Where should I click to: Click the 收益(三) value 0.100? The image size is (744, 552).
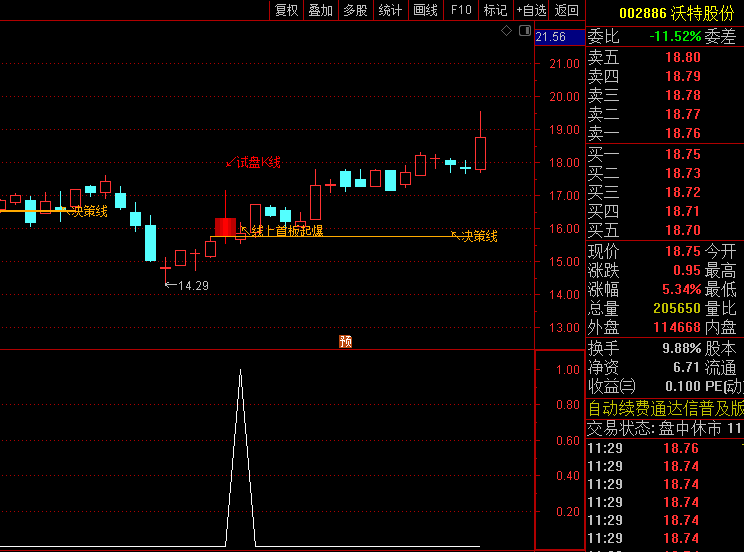[683, 386]
